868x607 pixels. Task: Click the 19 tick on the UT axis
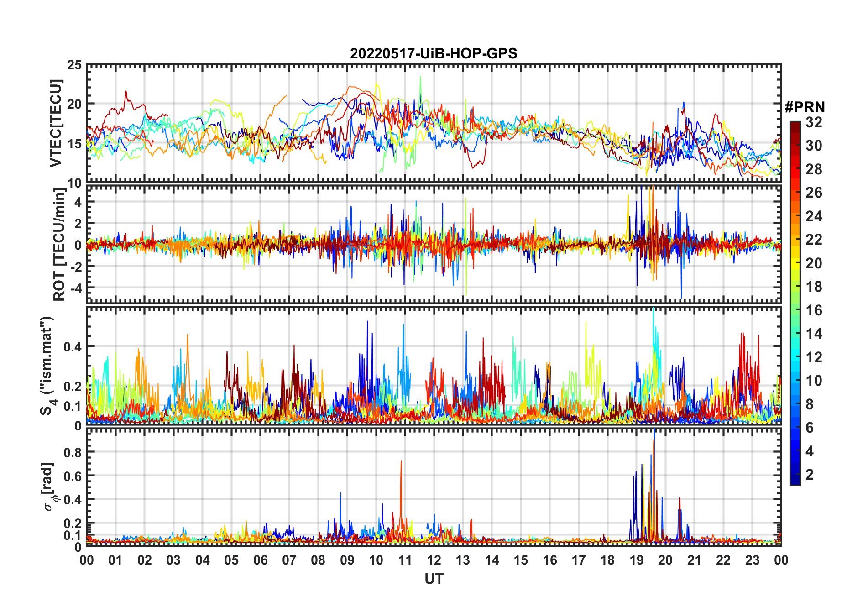[636, 560]
